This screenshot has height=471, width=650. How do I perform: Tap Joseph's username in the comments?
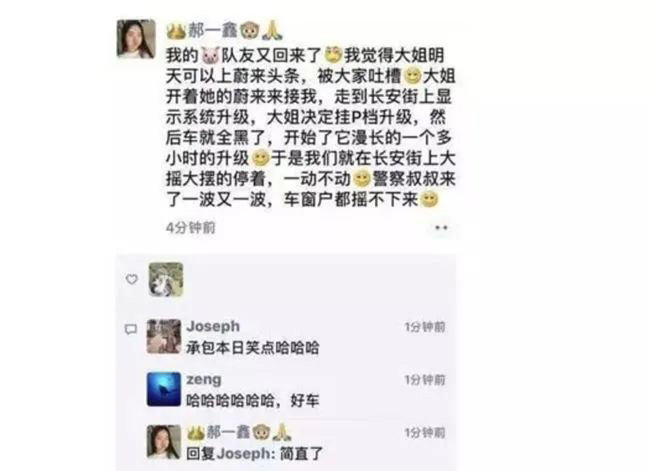point(213,326)
